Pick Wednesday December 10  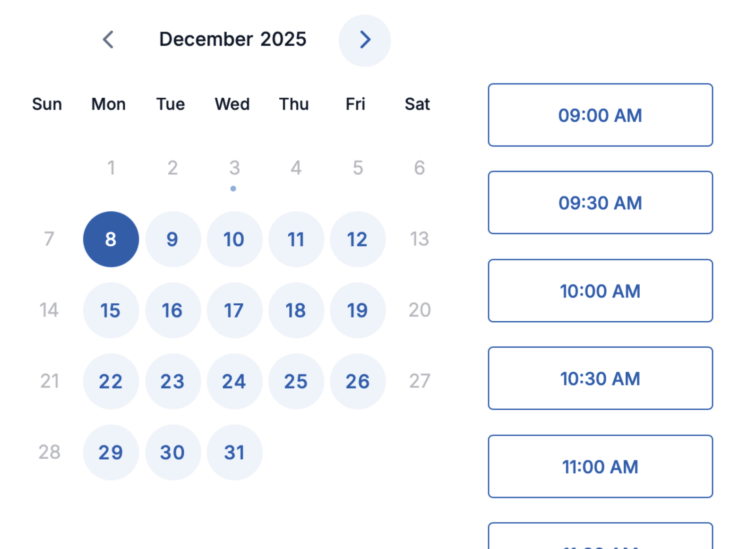point(234,239)
